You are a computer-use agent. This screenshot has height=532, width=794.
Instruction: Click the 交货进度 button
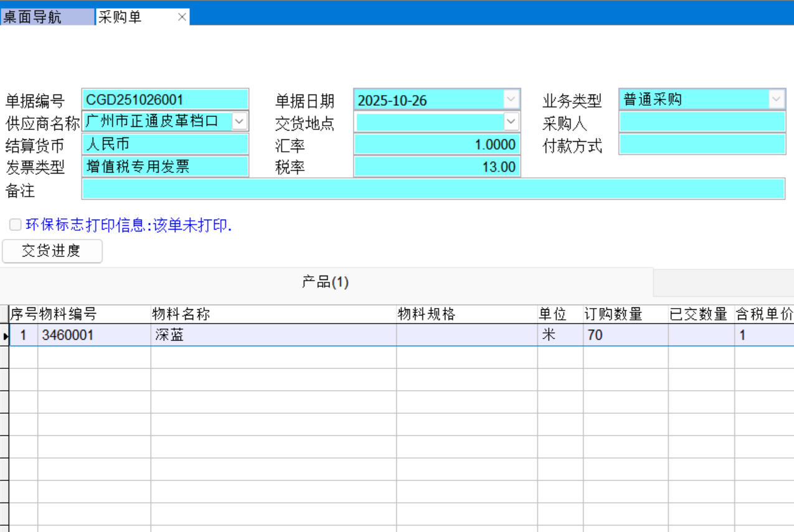[x=52, y=251]
